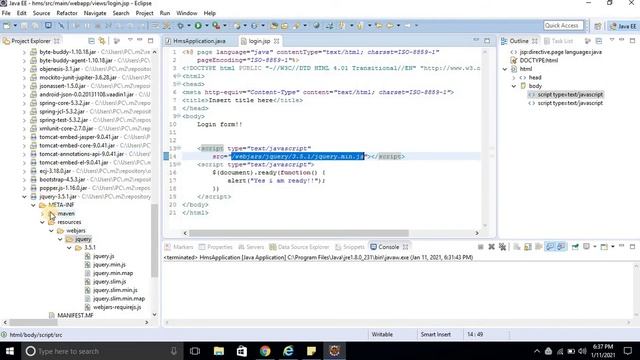Run the application with green Run icon
Screen dimensions: 640x360
click(x=198, y=26)
